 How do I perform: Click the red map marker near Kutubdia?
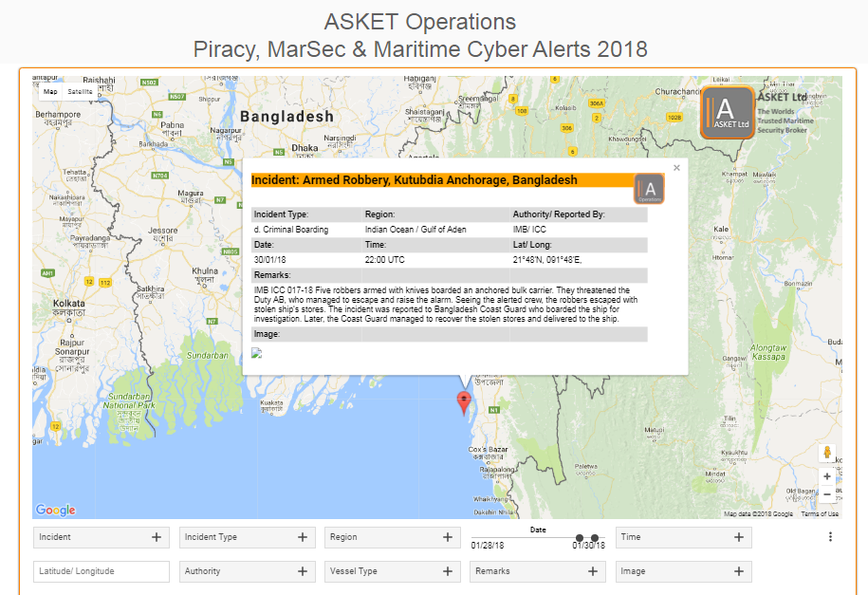[x=464, y=402]
